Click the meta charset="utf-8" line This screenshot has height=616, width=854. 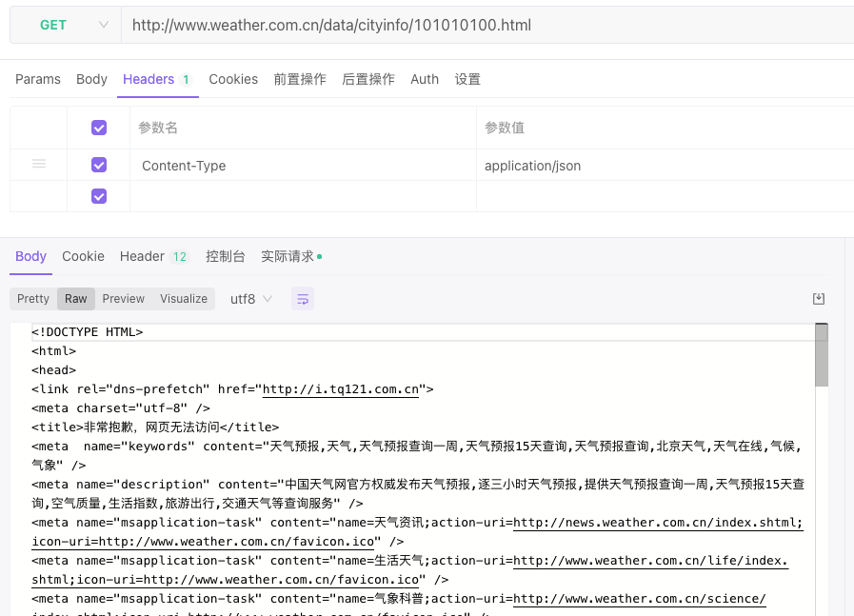point(121,408)
